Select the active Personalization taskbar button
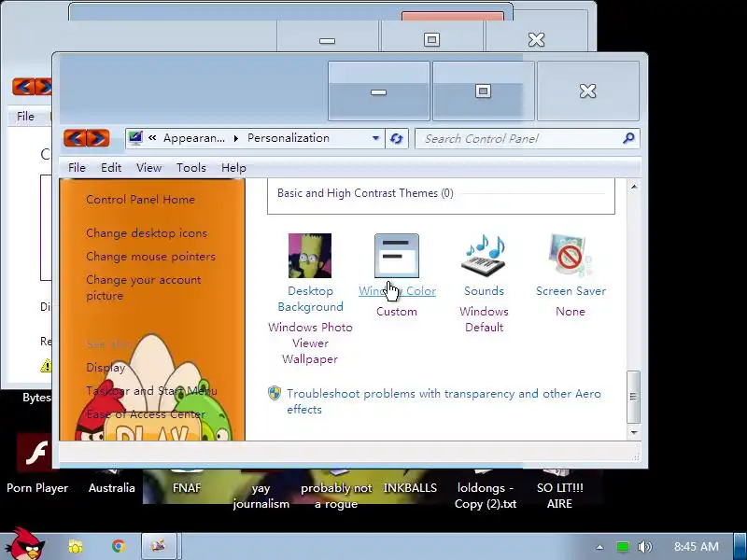The width and height of the screenshot is (747, 560). coord(159,546)
